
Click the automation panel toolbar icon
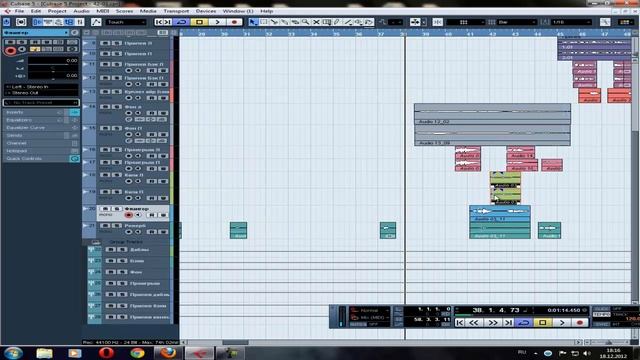click(x=96, y=22)
